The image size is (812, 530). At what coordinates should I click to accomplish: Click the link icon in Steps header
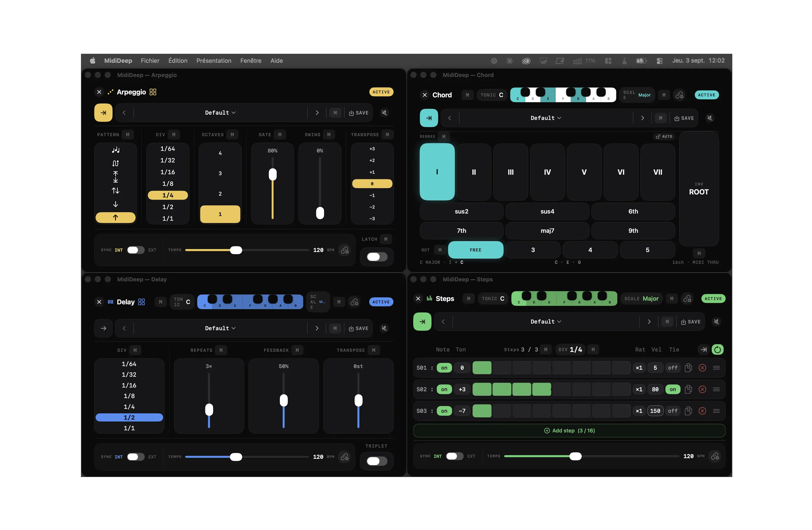coord(687,299)
